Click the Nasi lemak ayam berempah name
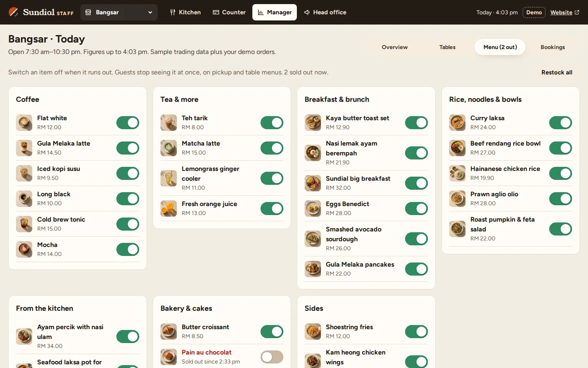 pyautogui.click(x=352, y=148)
